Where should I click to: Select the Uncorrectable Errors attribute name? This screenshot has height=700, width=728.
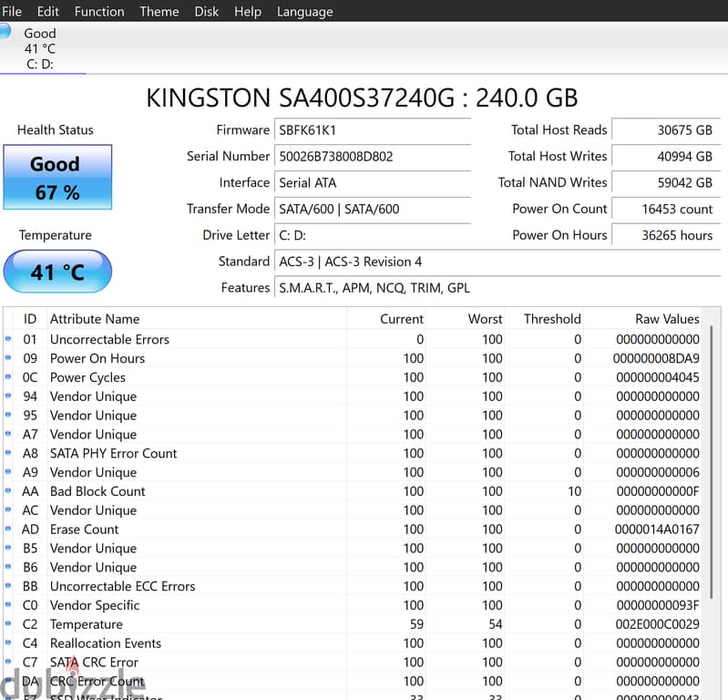point(109,340)
